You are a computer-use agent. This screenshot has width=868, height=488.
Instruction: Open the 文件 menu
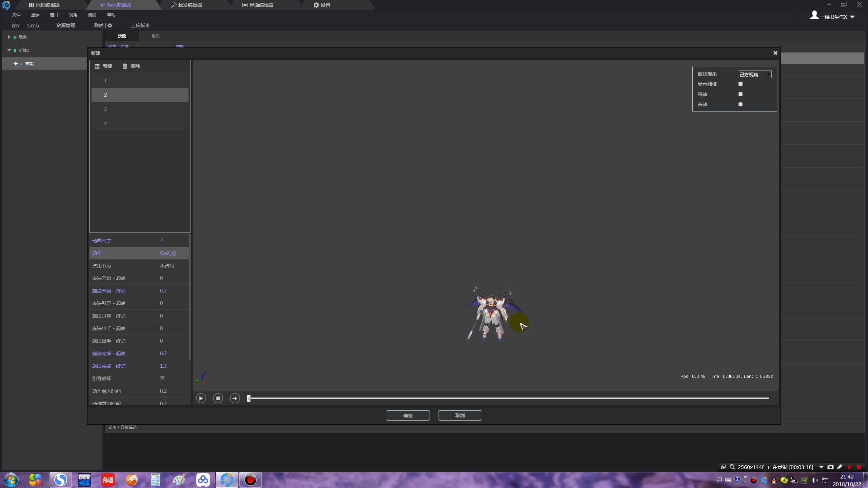click(x=16, y=15)
